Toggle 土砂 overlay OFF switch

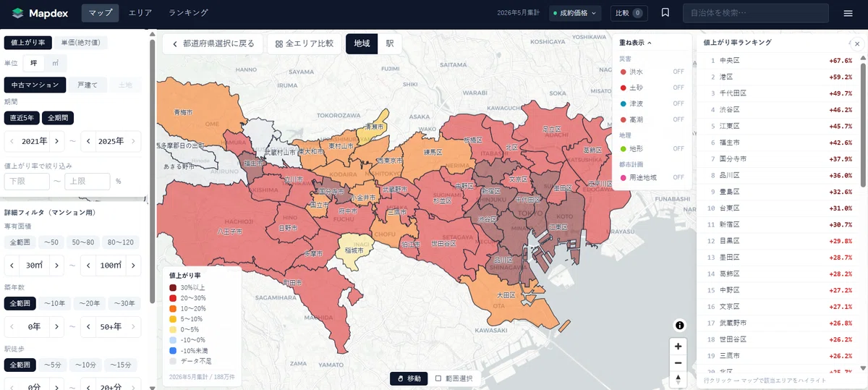pyautogui.click(x=678, y=88)
